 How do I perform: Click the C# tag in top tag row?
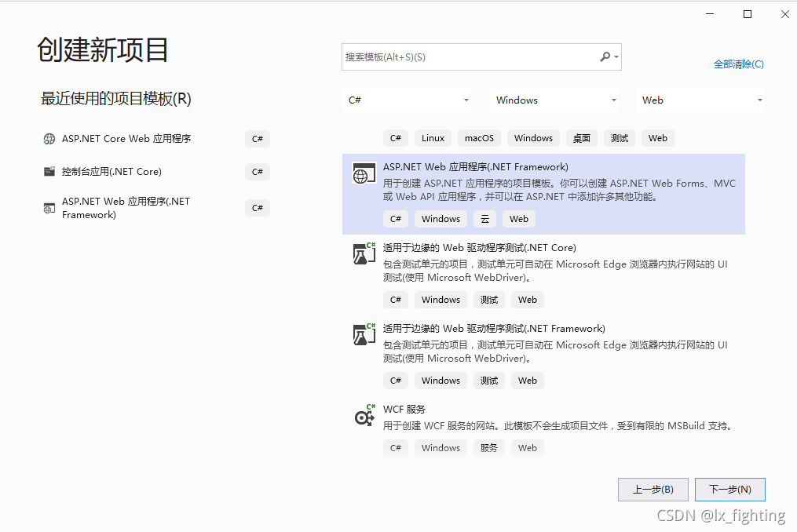tap(396, 138)
